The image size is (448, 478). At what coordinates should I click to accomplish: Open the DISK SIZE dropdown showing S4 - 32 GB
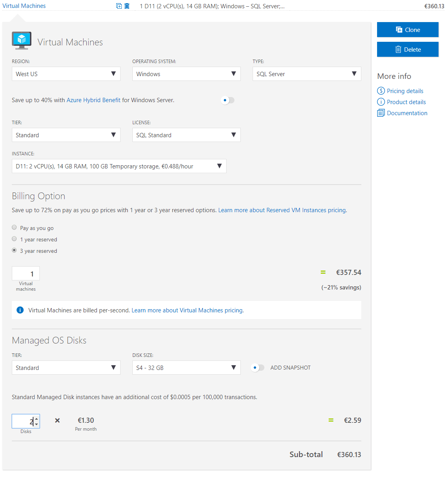coord(186,368)
